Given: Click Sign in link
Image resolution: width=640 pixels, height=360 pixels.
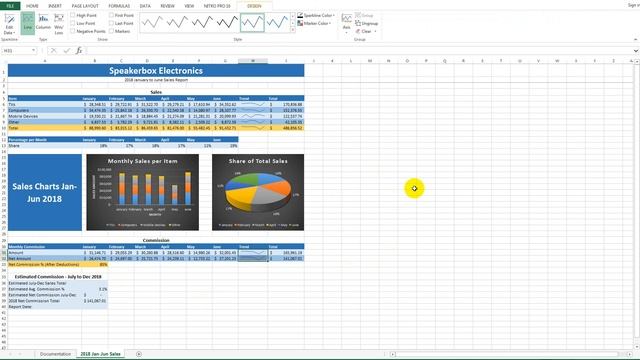Looking at the screenshot, I should (x=633, y=5).
